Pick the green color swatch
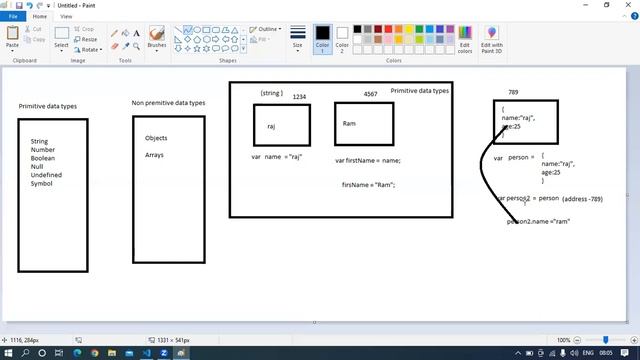 tap(419, 29)
